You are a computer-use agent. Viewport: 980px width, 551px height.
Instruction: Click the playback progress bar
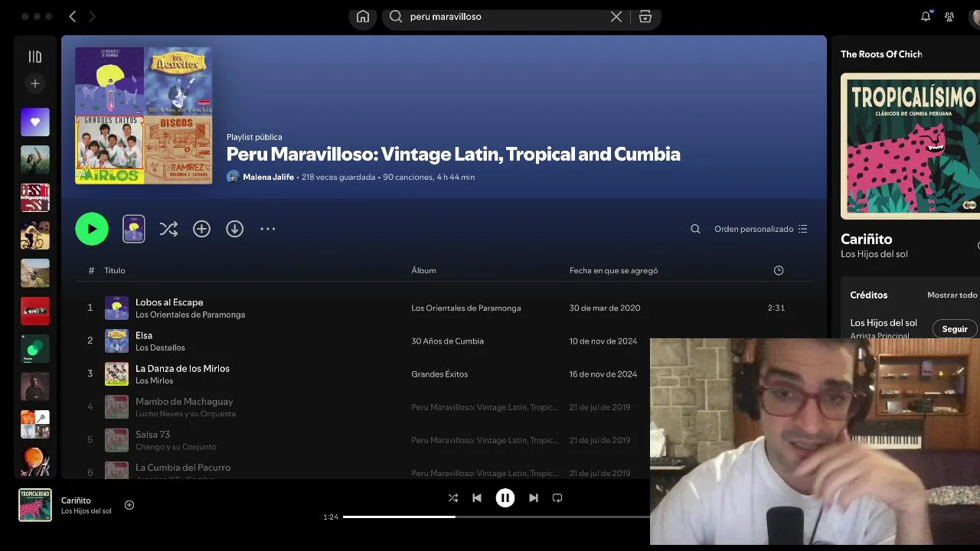click(496, 517)
